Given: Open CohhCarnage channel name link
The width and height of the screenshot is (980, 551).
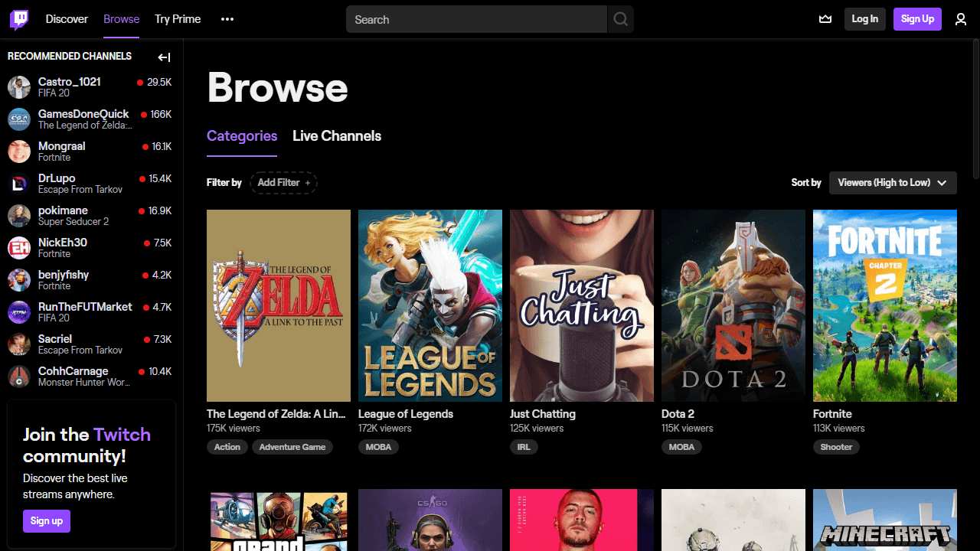Looking at the screenshot, I should (x=73, y=371).
